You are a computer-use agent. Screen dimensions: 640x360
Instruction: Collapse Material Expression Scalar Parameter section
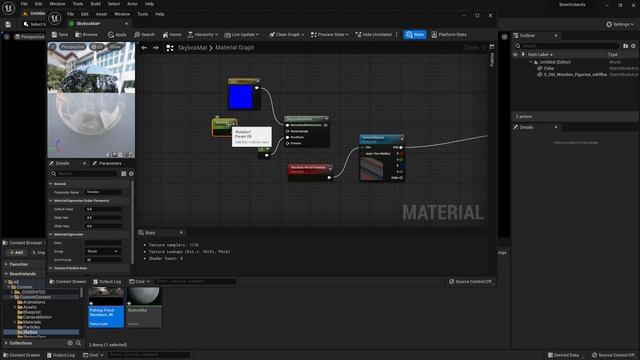[x=51, y=201]
